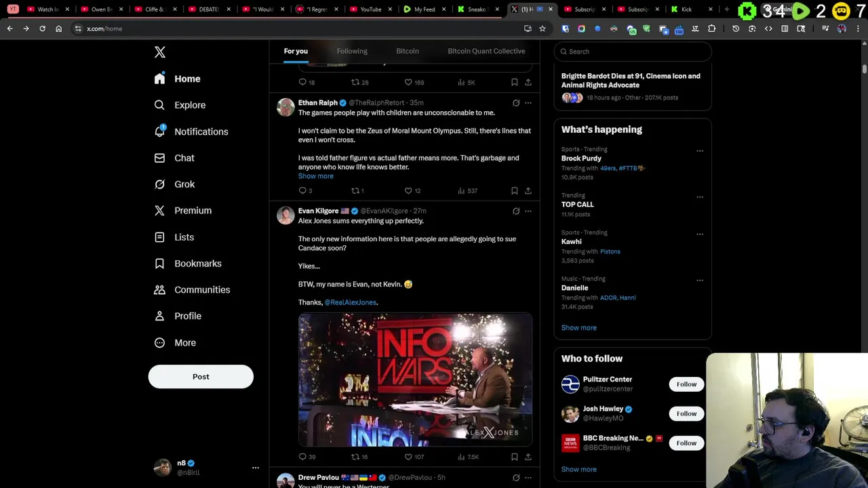868x488 pixels.
Task: Select the For you tab
Action: pyautogui.click(x=296, y=51)
